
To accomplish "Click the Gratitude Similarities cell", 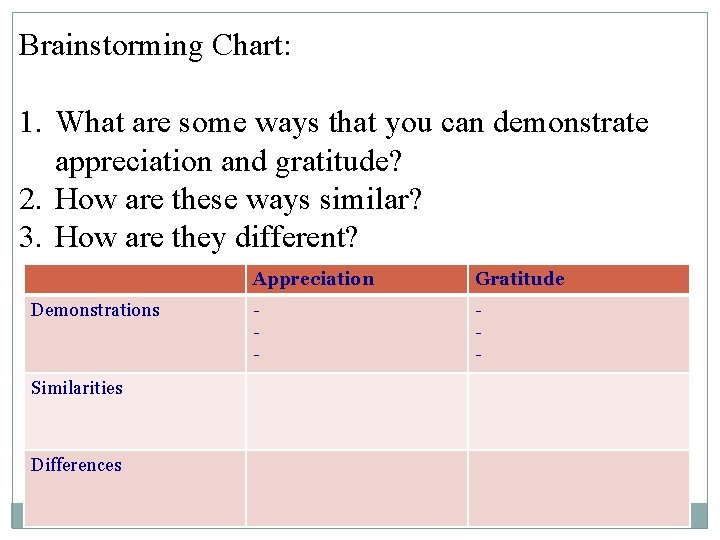I will 579,411.
